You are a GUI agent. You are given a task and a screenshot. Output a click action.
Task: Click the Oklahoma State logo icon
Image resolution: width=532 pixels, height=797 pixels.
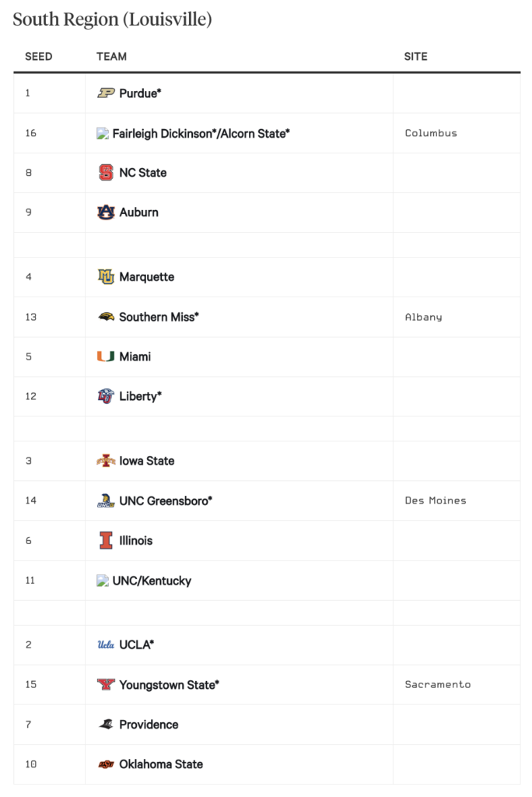click(106, 764)
